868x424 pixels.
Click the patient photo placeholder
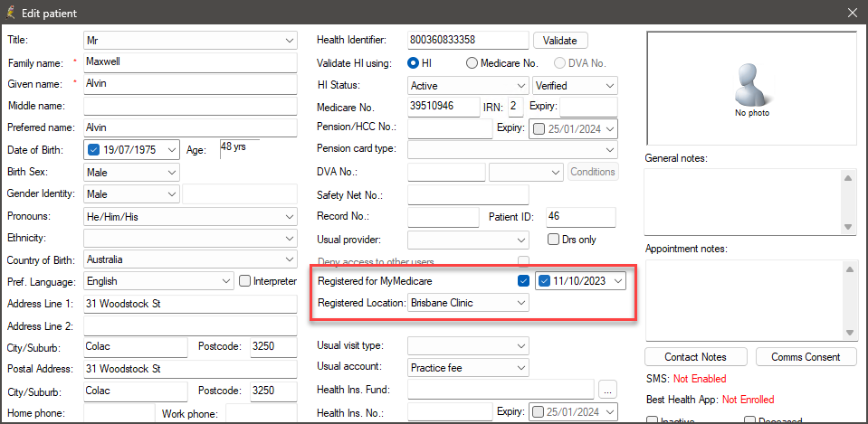(x=750, y=89)
